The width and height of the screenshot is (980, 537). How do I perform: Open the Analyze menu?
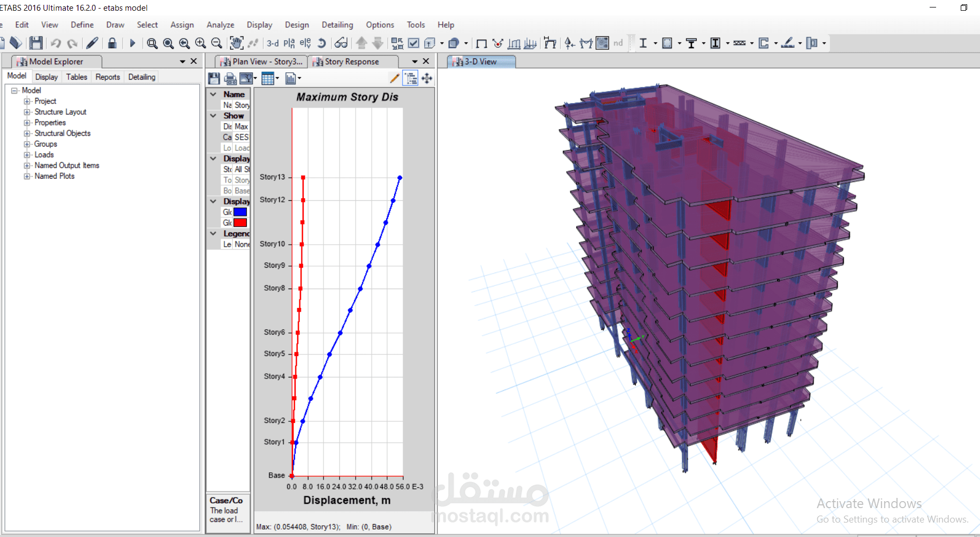click(221, 25)
